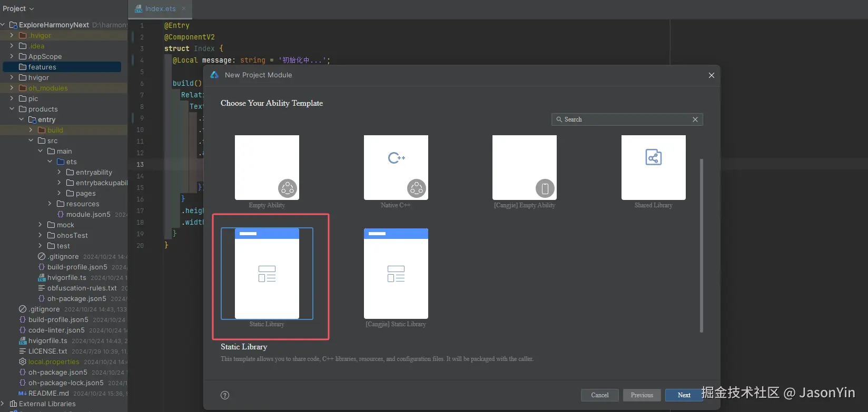The width and height of the screenshot is (868, 412).
Task: Expand the mock folder
Action: [41, 225]
